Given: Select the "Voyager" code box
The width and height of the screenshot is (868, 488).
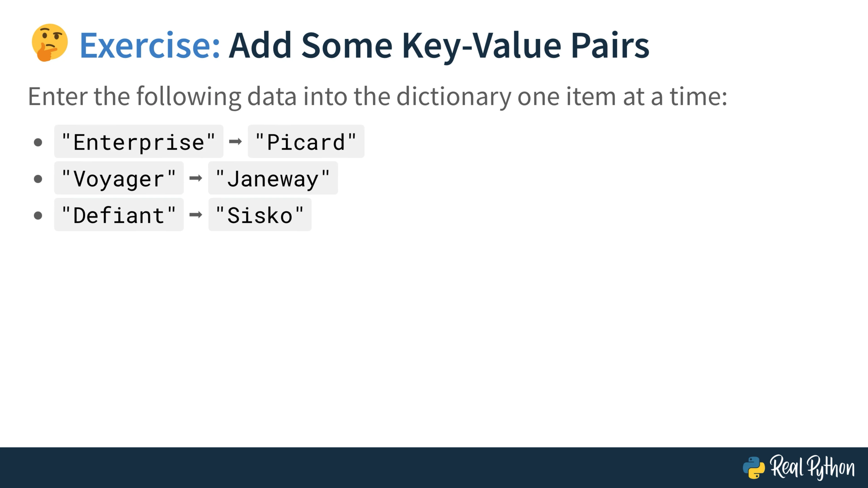Looking at the screenshot, I should click(119, 178).
